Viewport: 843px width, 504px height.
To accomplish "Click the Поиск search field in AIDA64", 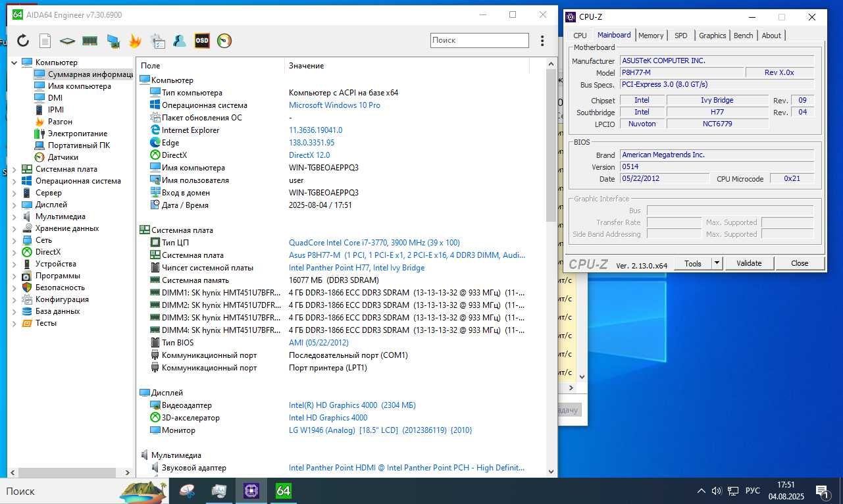I will point(480,40).
